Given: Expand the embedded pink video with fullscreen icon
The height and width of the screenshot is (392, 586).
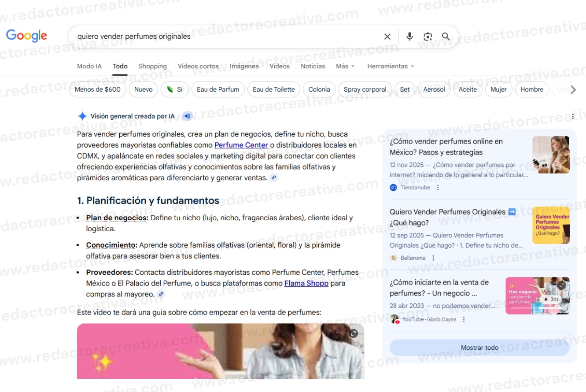Looking at the screenshot, I should (x=353, y=333).
